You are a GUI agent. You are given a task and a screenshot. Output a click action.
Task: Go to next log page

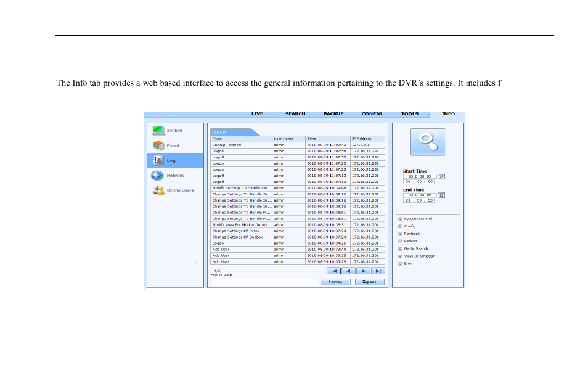tap(364, 271)
